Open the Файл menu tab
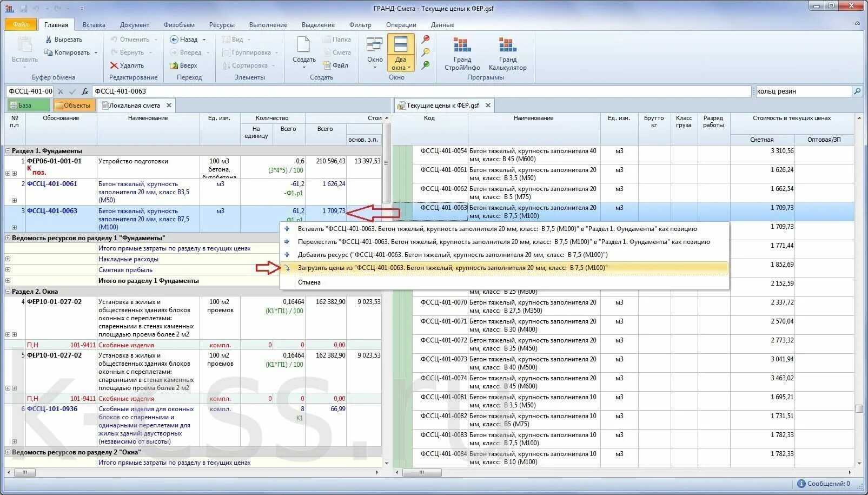The image size is (868, 495). (x=21, y=24)
